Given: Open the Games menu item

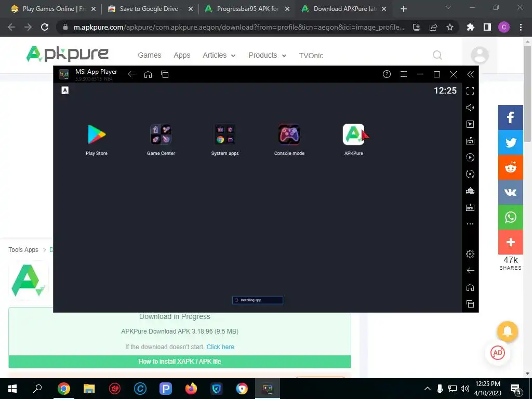Looking at the screenshot, I should [149, 55].
